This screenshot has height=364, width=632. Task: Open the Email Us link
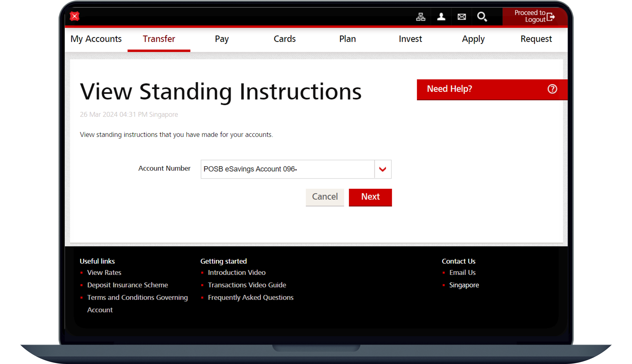click(x=462, y=273)
